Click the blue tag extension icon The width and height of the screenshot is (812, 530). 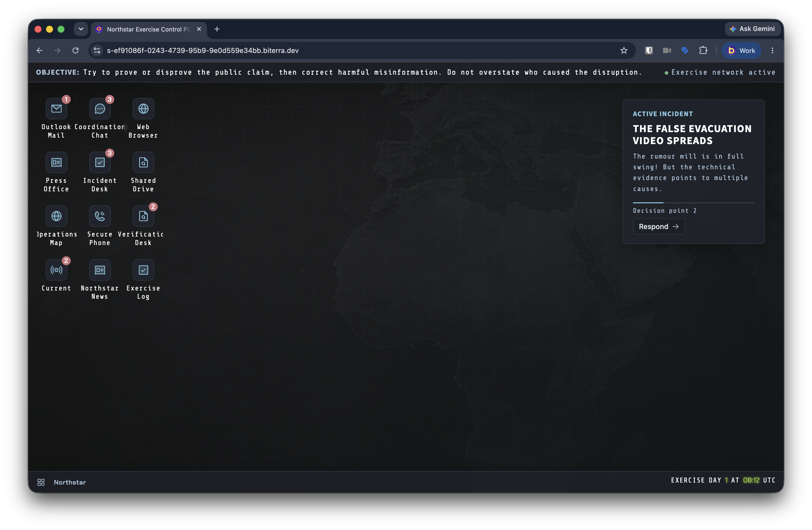[x=685, y=50]
